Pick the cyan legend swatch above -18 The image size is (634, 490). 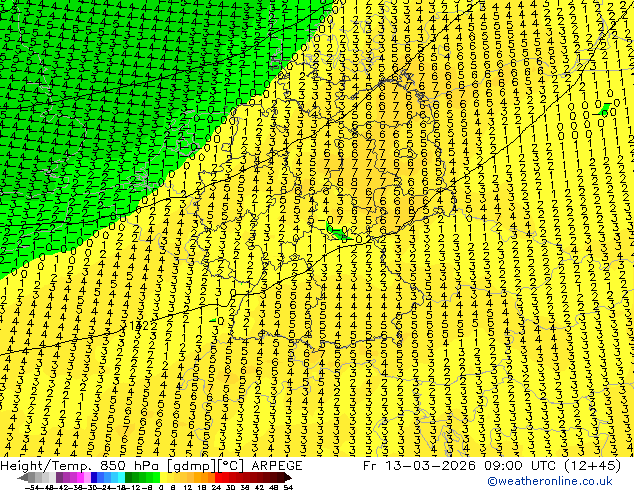click(x=121, y=477)
